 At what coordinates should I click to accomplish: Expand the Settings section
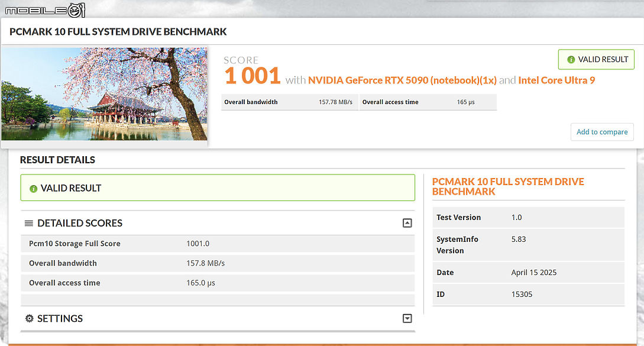click(407, 318)
